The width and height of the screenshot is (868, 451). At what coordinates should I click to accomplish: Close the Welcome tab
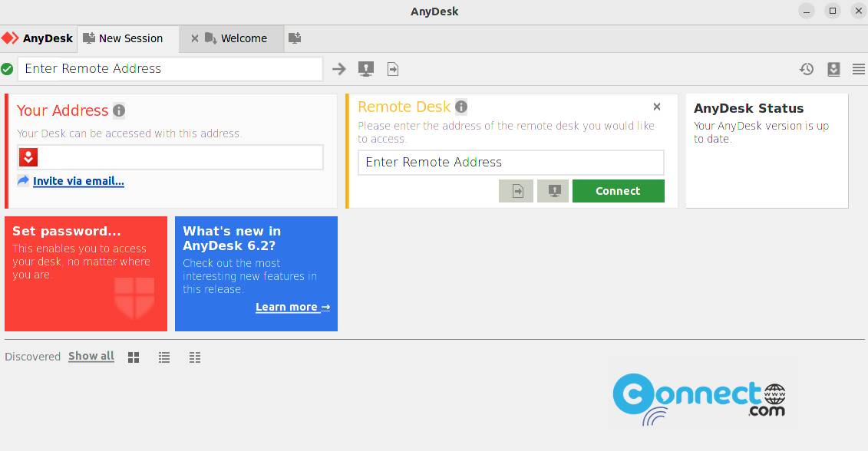point(194,38)
